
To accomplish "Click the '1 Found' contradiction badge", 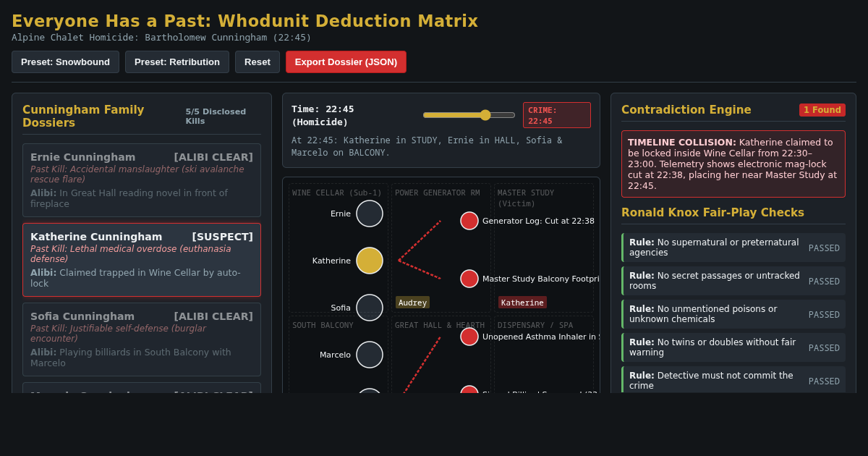I will tap(822, 110).
